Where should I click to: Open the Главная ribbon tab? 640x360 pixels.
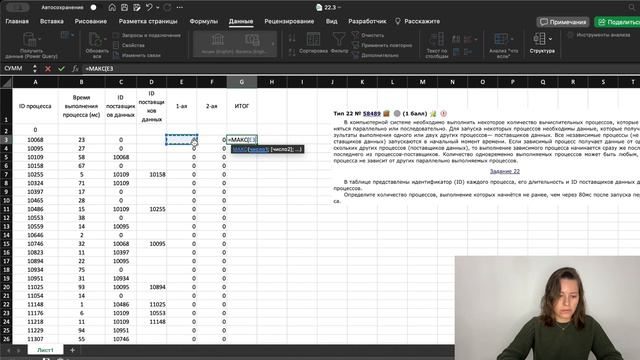pos(17,21)
